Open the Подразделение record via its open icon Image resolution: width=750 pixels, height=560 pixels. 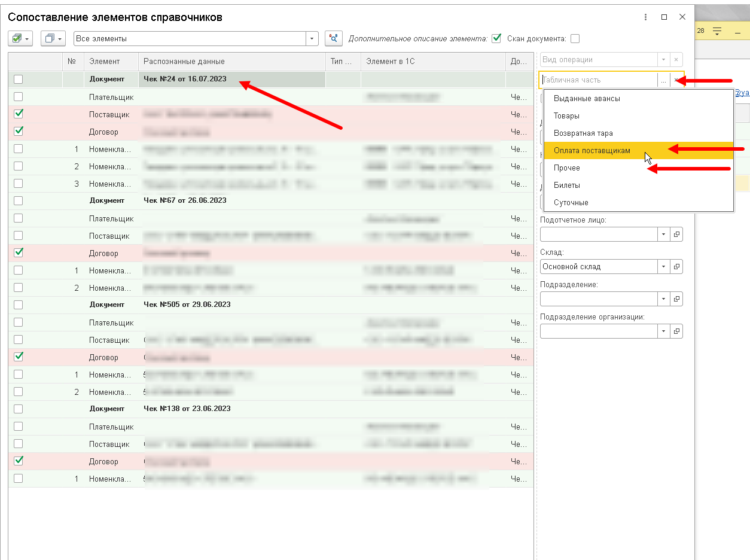(676, 299)
